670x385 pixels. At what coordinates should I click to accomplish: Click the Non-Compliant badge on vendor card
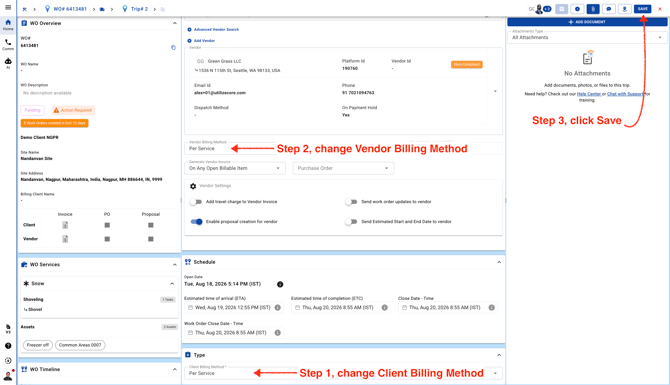point(467,65)
